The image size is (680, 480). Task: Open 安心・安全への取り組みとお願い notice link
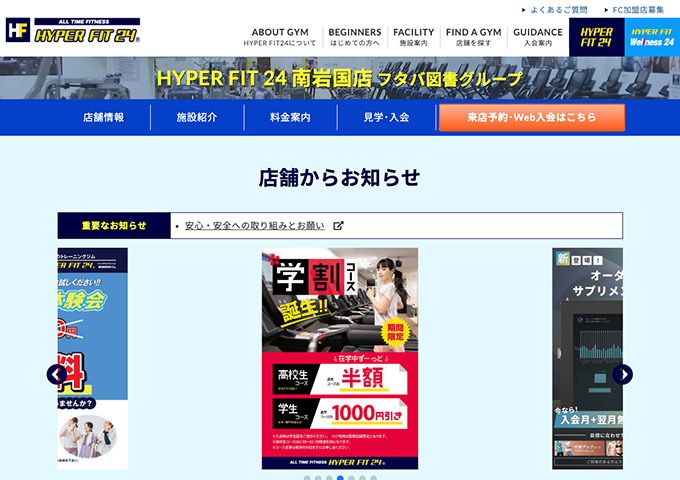point(255,225)
